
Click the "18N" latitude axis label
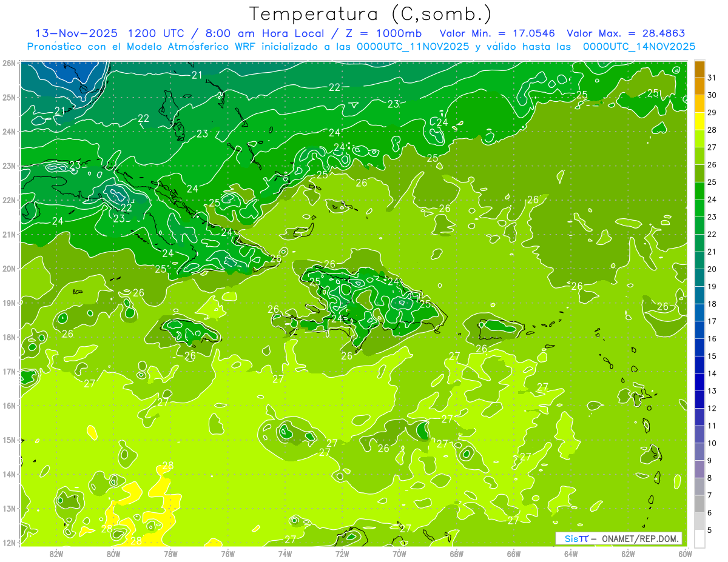(8, 337)
